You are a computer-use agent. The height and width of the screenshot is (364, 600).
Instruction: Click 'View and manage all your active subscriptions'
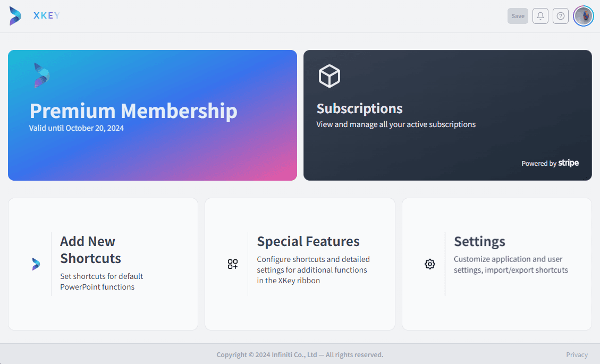tap(396, 124)
